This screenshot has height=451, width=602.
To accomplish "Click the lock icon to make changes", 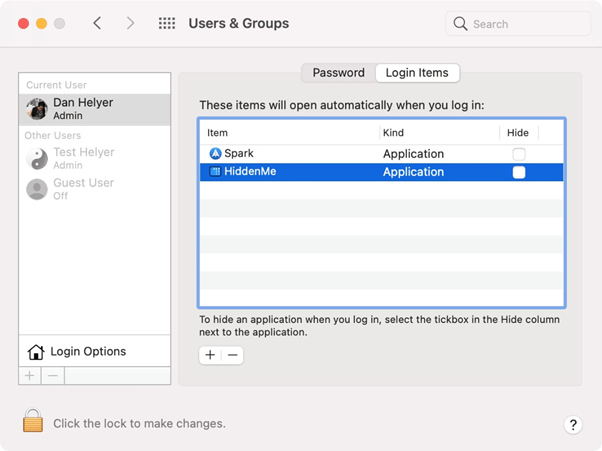I will [x=33, y=420].
